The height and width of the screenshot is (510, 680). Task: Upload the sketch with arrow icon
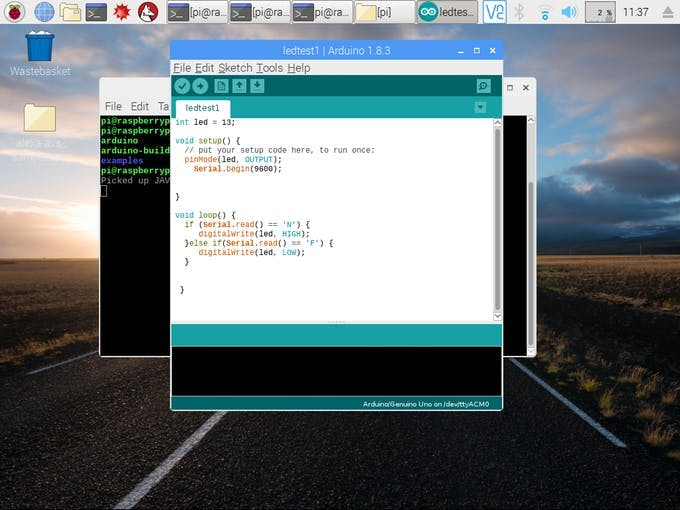200,86
